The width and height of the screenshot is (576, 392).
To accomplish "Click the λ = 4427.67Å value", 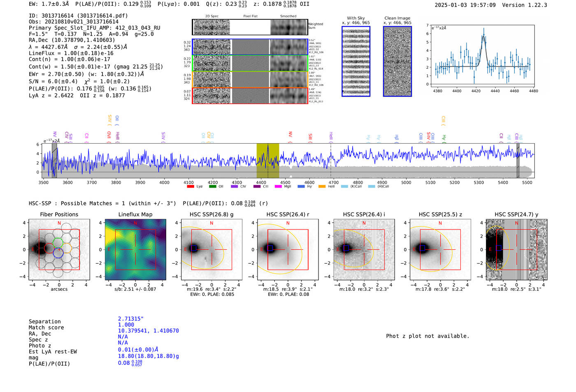I will 48,47.
